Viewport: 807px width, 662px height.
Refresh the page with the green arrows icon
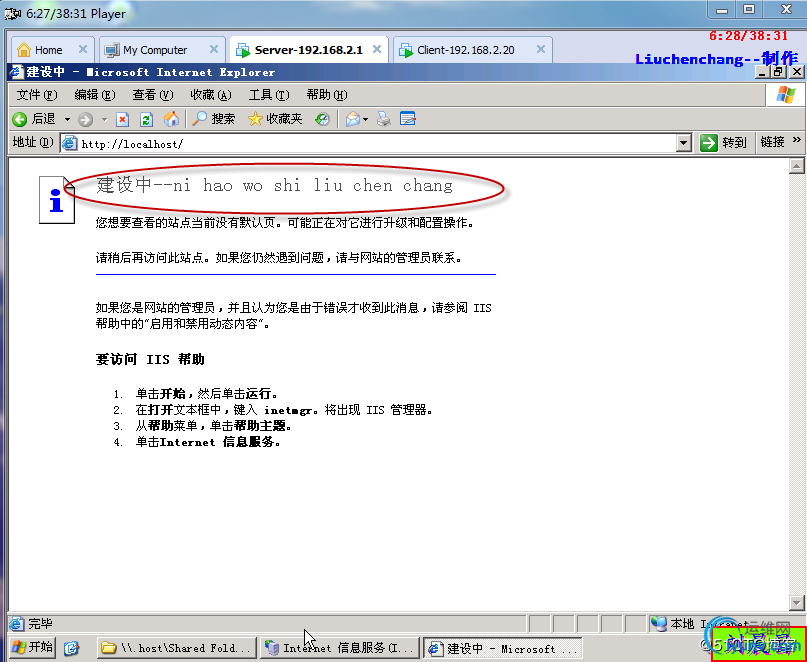(x=147, y=120)
